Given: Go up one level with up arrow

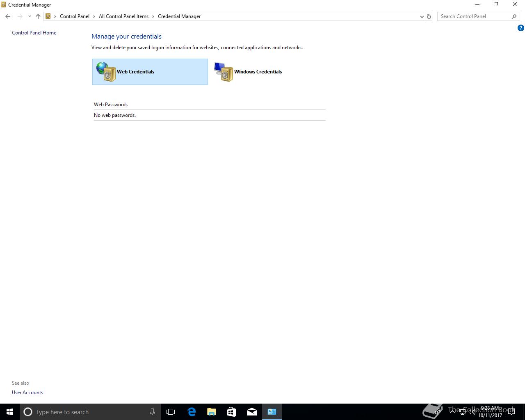Looking at the screenshot, I should point(38,16).
